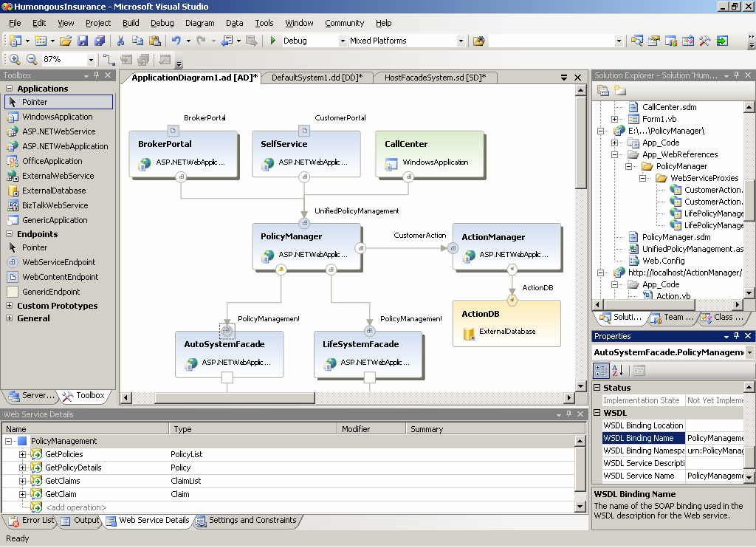
Task: Expand Form1.vb in Solution Explorer
Action: (x=614, y=119)
